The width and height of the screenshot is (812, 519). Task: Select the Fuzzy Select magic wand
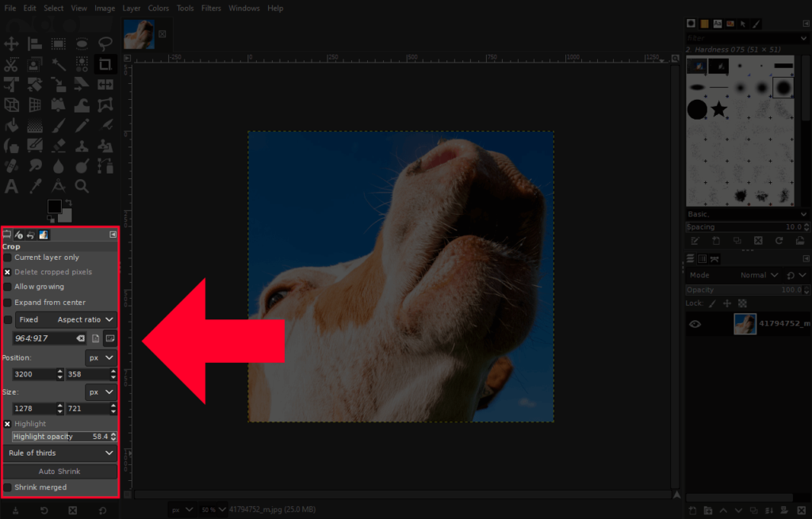pos(58,64)
